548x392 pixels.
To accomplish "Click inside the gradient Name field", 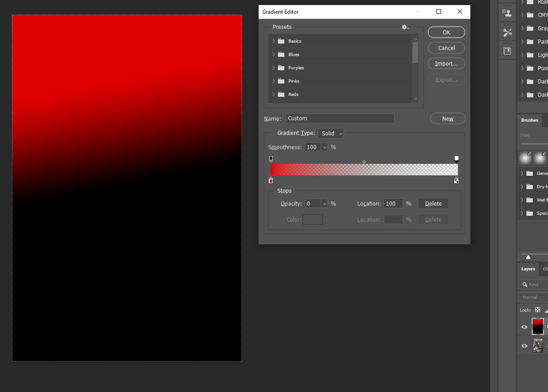I will (x=340, y=118).
